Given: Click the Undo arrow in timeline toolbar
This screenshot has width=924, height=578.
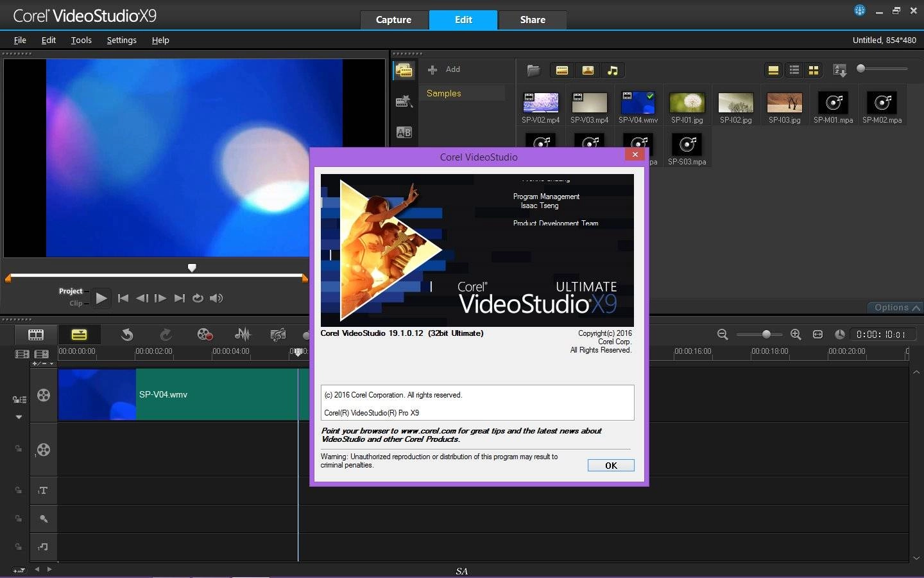Looking at the screenshot, I should click(x=127, y=335).
